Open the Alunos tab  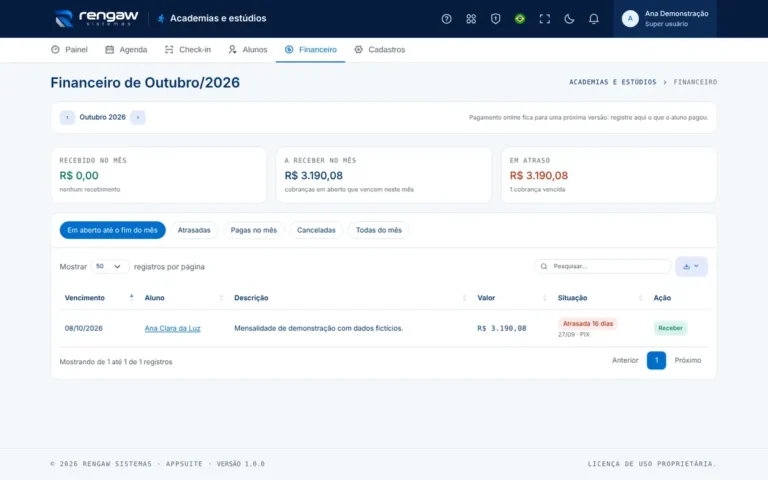tap(247, 49)
